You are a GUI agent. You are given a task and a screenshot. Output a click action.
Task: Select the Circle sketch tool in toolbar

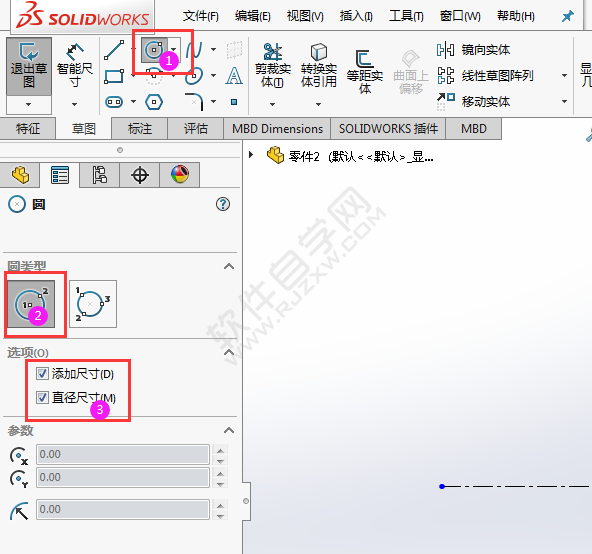point(154,50)
